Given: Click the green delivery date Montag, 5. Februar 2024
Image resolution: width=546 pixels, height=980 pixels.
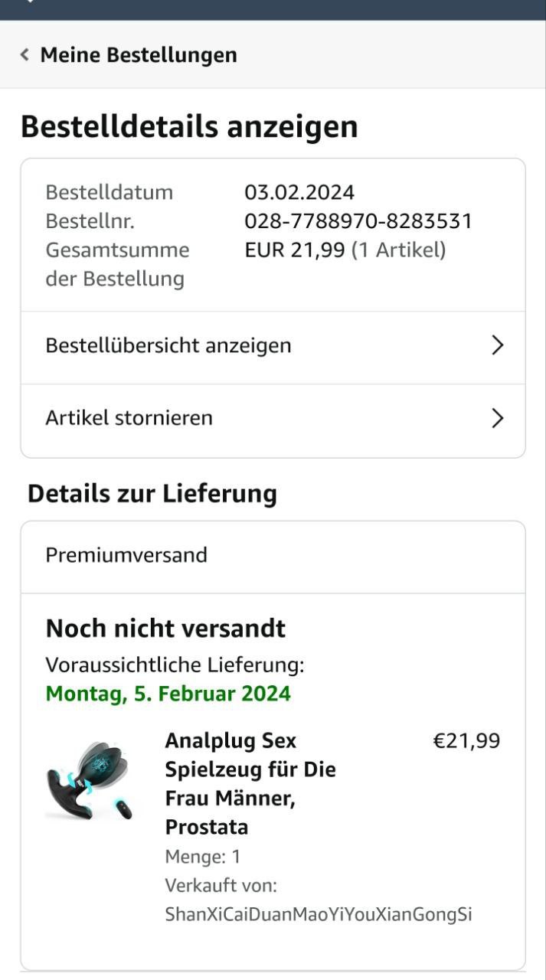Looking at the screenshot, I should [168, 694].
